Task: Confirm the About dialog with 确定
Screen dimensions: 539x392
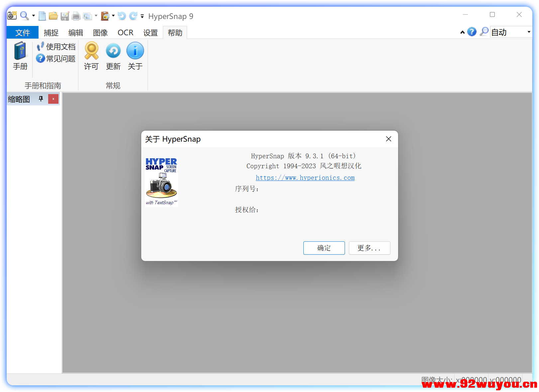Action: [324, 248]
